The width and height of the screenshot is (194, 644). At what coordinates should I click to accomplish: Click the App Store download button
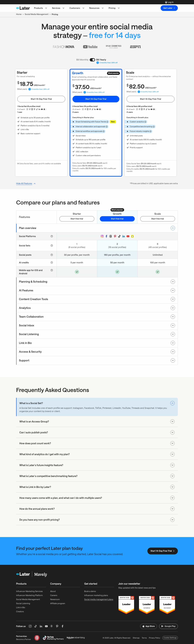tap(148, 626)
